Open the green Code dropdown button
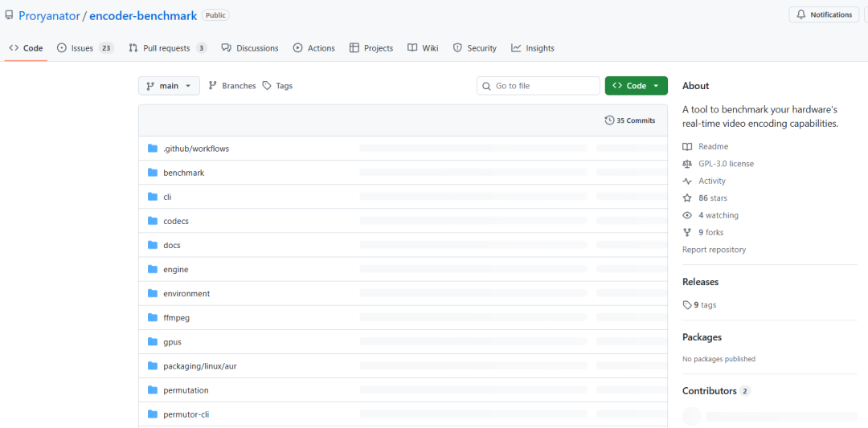Viewport: 868px width, 428px height. pos(636,86)
